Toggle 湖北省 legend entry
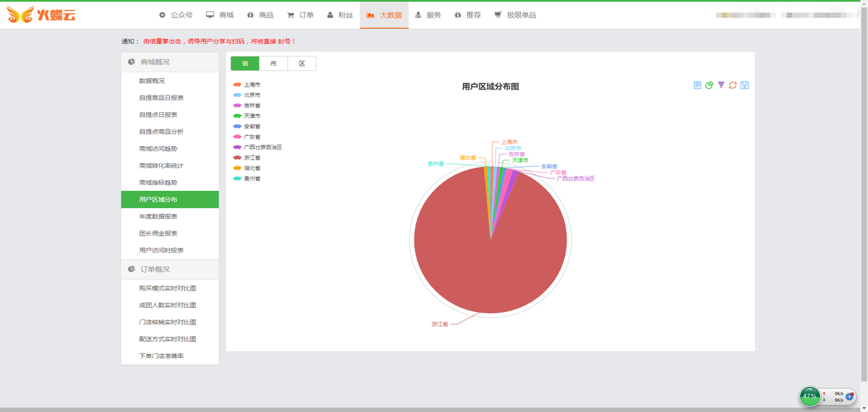The image size is (868, 412). 247,168
